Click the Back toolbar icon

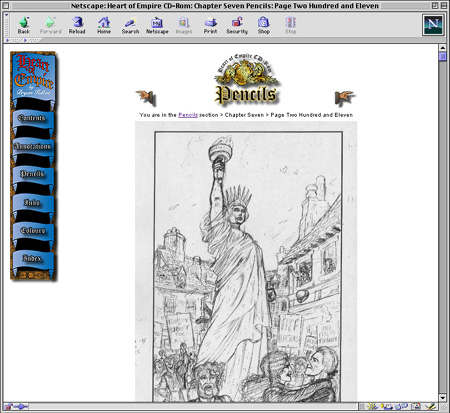click(x=24, y=25)
